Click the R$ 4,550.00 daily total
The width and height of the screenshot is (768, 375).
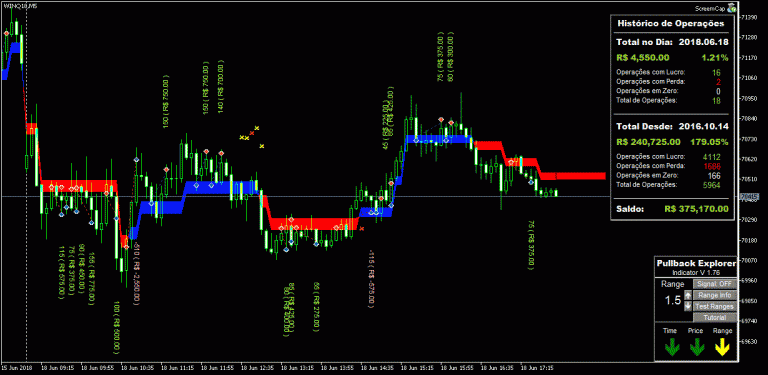pyautogui.click(x=643, y=57)
